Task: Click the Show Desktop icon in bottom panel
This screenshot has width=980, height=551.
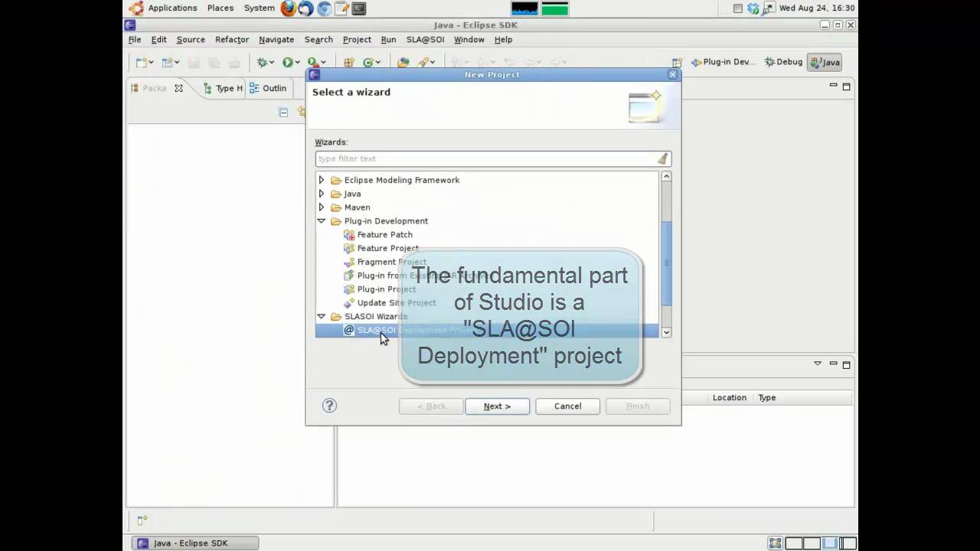Action: [x=776, y=543]
